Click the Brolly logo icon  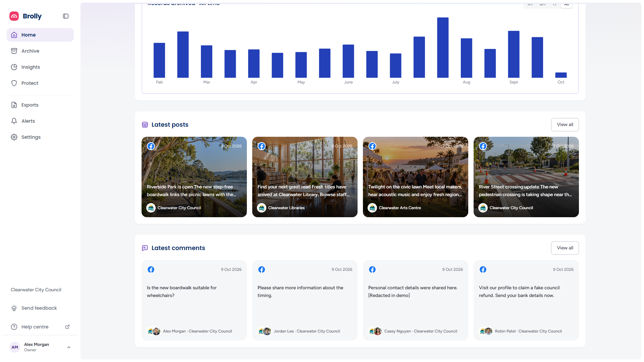pos(14,16)
